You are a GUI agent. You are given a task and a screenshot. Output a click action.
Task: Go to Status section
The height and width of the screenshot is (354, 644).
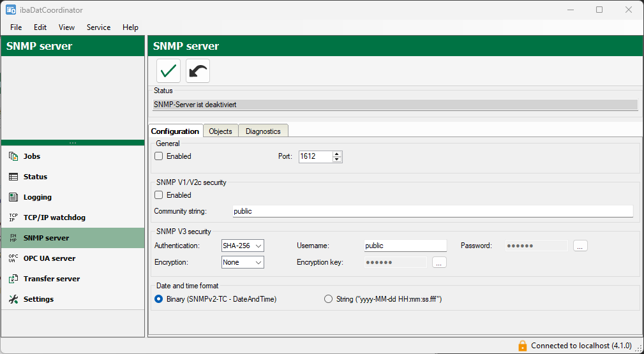(35, 177)
